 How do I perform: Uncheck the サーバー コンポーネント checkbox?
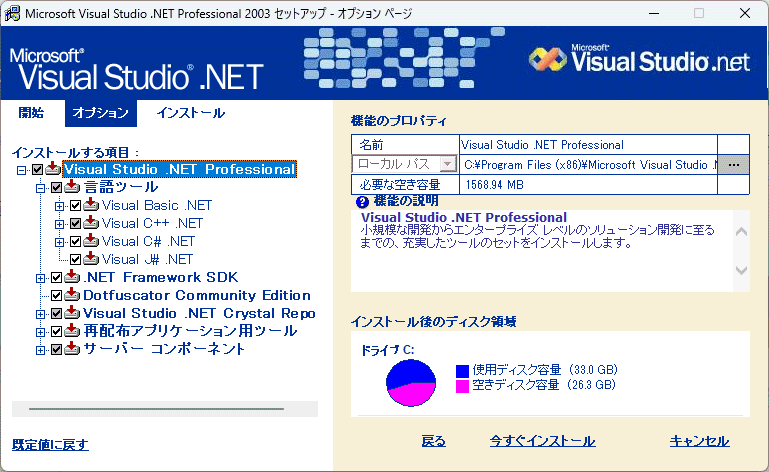tap(56, 350)
